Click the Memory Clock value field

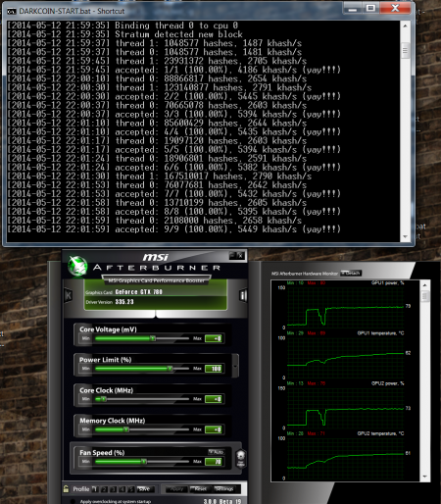[x=214, y=429]
